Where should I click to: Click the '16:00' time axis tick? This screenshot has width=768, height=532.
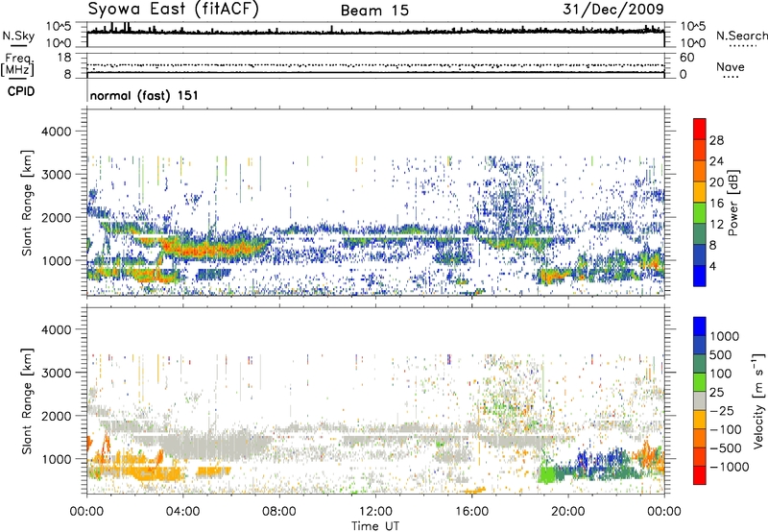click(x=471, y=512)
